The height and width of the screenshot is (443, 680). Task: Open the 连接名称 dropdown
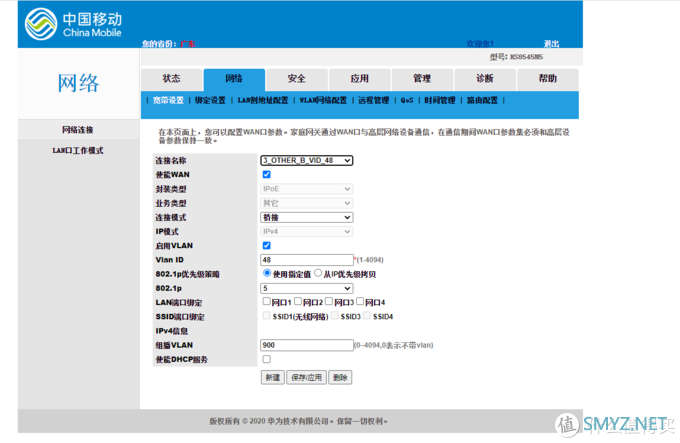tap(307, 160)
